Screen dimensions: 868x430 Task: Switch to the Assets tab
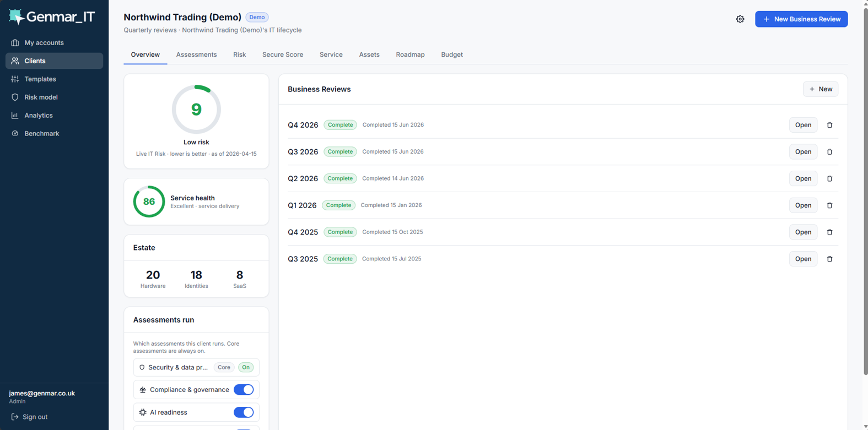(x=369, y=55)
